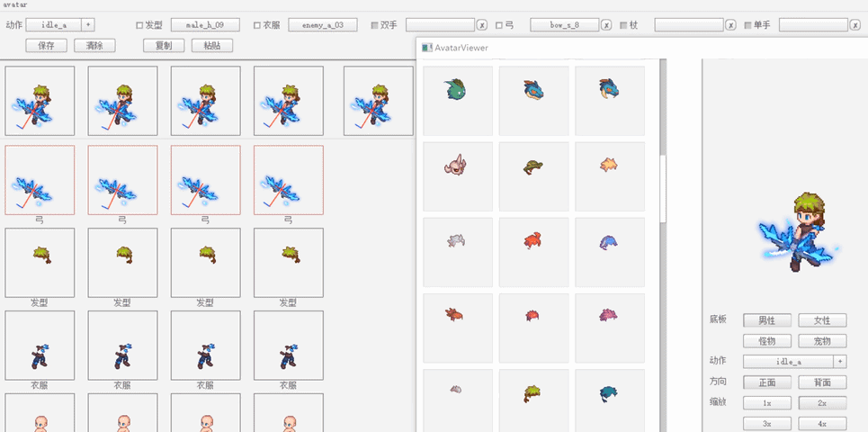Viewport: 868px width, 432px height.
Task: Pick the pink monster head in AvatarViewer
Action: 458,176
